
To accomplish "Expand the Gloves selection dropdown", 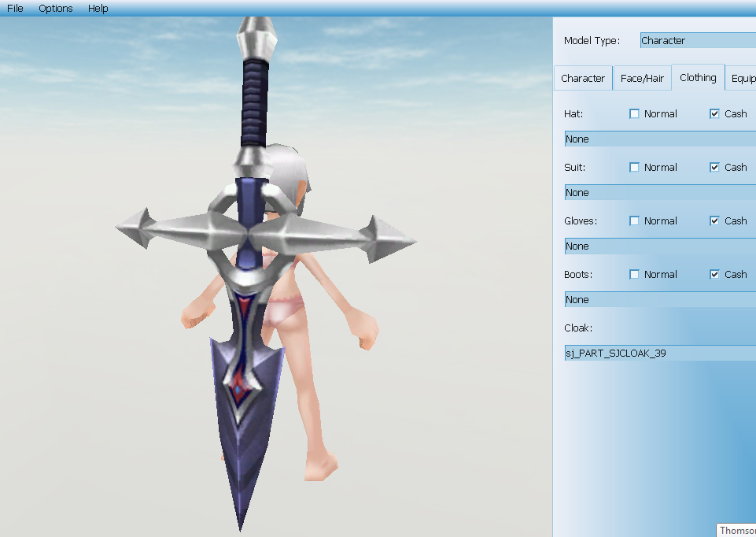I will click(x=659, y=246).
